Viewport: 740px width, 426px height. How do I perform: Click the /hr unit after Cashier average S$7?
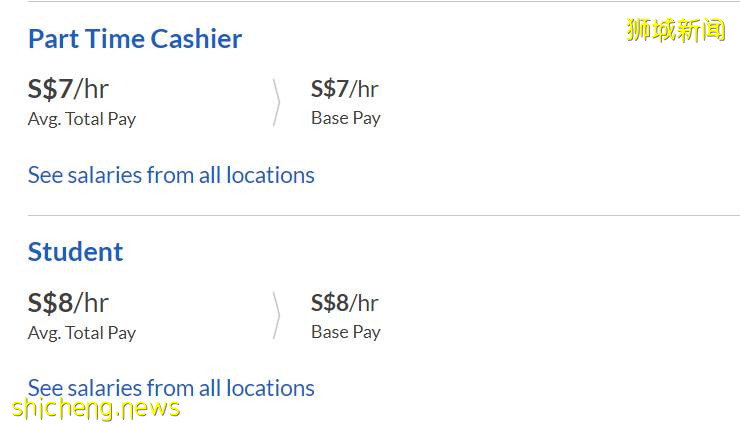[92, 89]
